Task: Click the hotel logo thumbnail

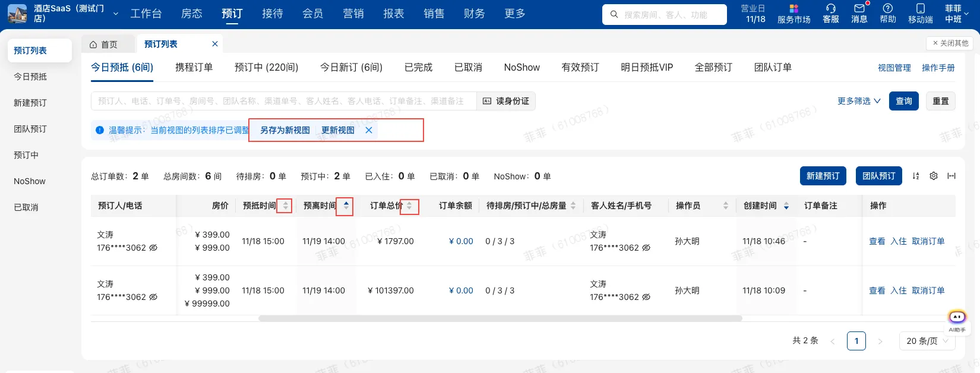Action: coord(17,14)
